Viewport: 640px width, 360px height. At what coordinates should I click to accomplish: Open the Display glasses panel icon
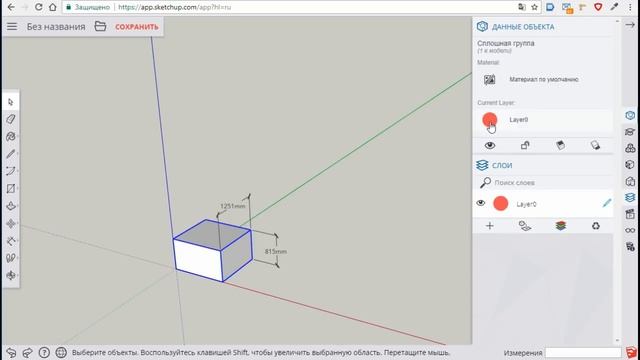[x=630, y=230]
